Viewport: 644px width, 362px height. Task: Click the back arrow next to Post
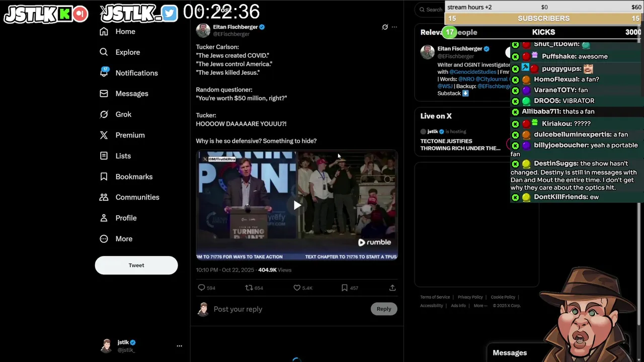tap(200, 10)
